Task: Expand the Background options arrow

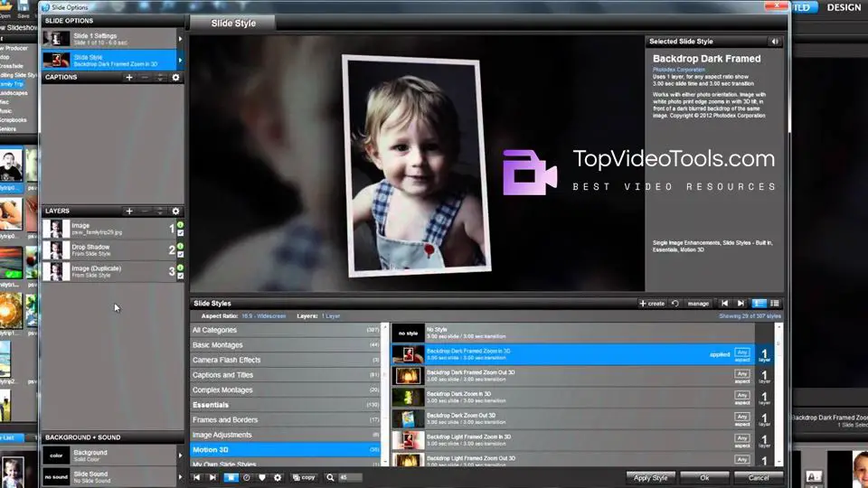Action: 180,455
